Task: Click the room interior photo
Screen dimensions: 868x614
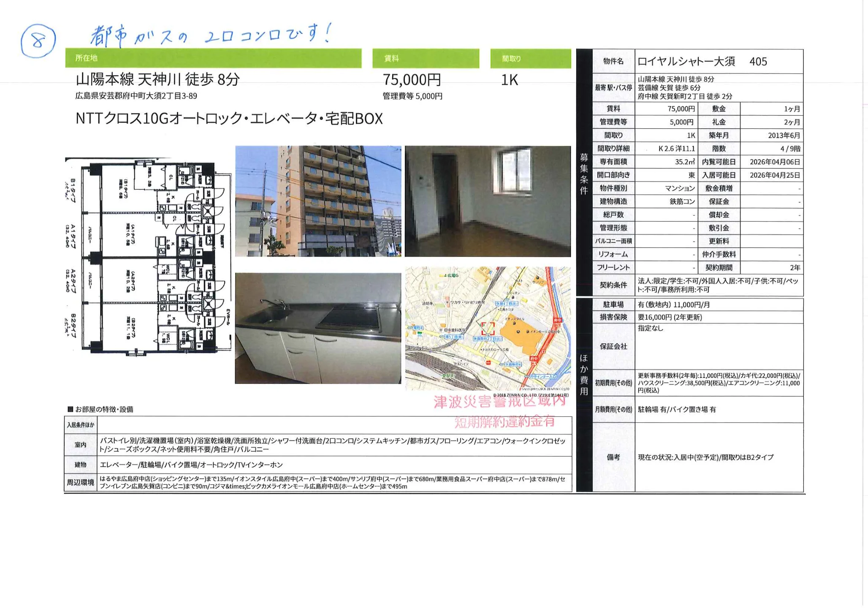Action: pyautogui.click(x=488, y=201)
